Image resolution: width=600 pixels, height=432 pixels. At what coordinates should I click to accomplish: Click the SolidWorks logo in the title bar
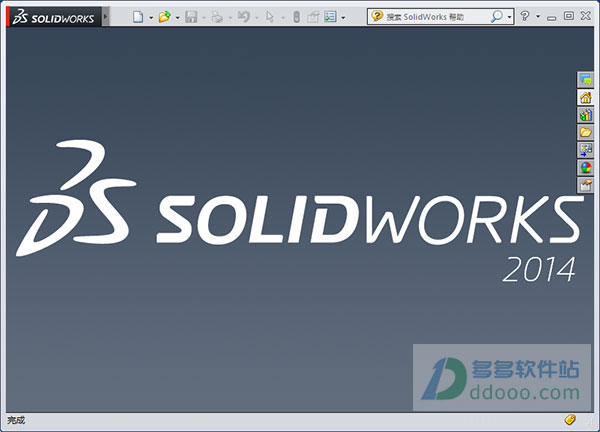tap(54, 17)
